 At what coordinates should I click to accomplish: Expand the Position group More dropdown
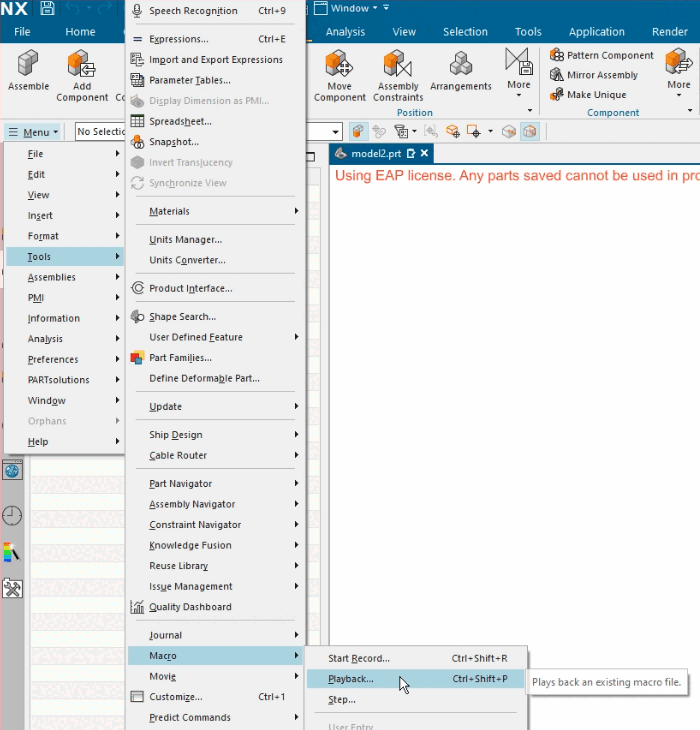[518, 71]
